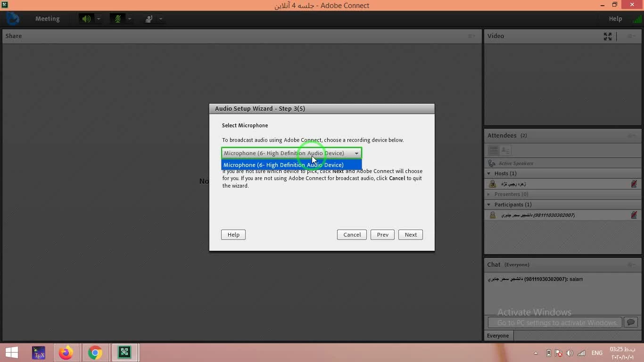
Task: Select the host attendee row
Action: (562, 184)
